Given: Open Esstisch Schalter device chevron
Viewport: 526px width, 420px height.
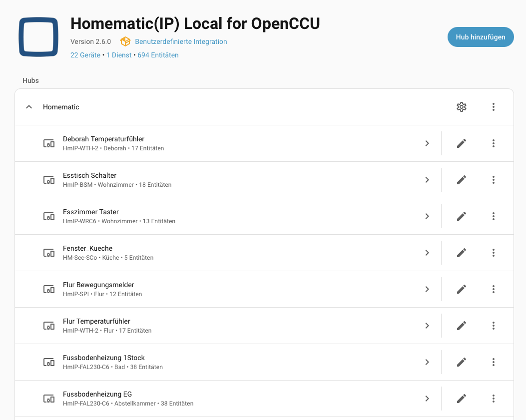Looking at the screenshot, I should [427, 180].
